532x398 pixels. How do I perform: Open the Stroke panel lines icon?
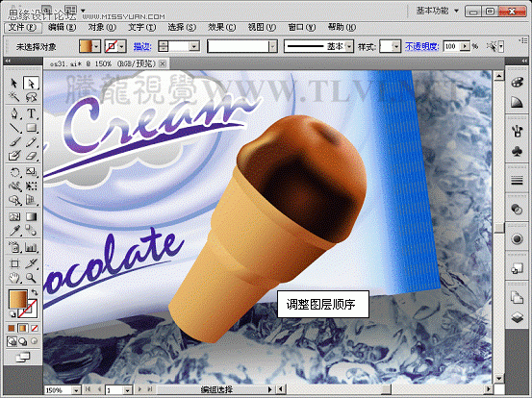(x=517, y=181)
